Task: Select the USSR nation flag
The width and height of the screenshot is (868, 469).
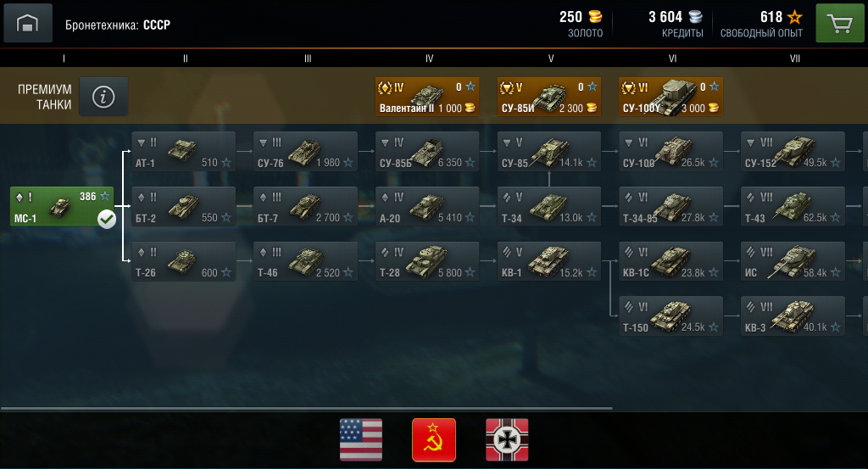Action: [x=434, y=439]
